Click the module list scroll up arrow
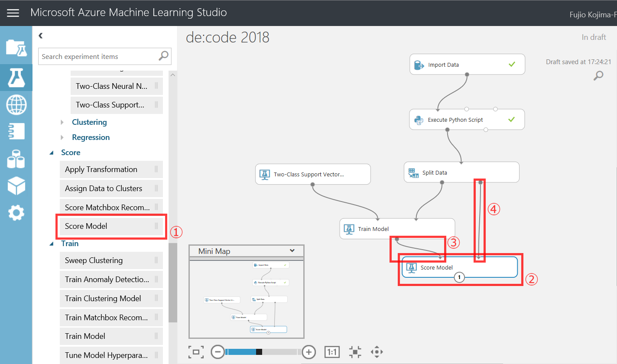Screen dimensions: 617x364 [173, 75]
